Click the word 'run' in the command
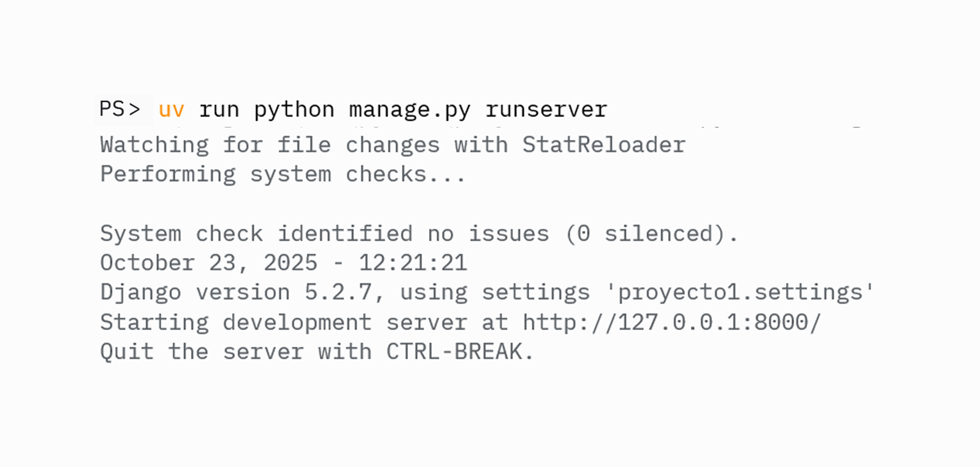980x467 pixels. (x=219, y=110)
